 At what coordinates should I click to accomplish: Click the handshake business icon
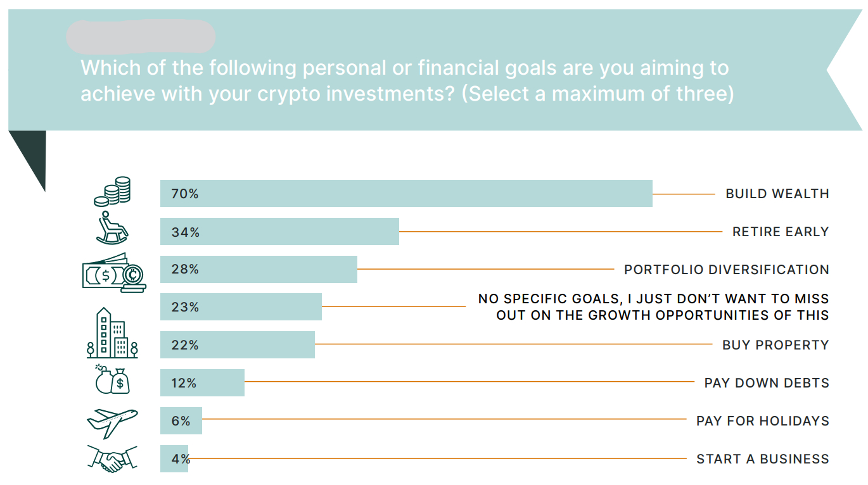112,458
